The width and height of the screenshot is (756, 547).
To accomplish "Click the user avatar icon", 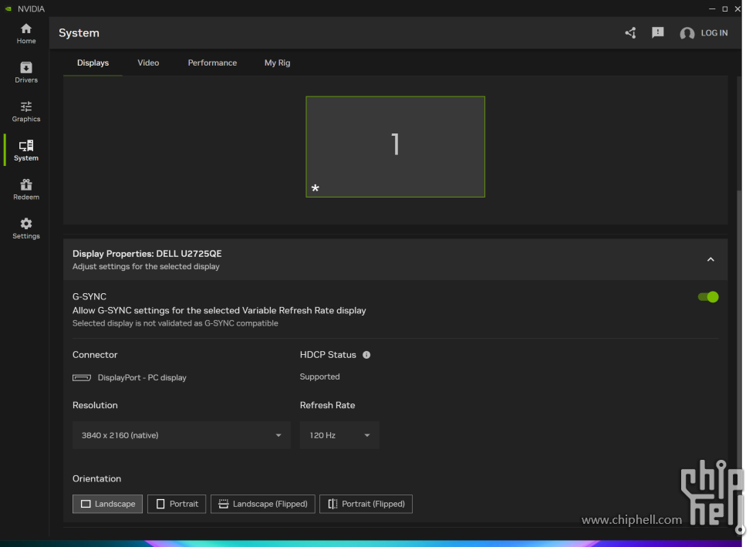I will (x=687, y=33).
